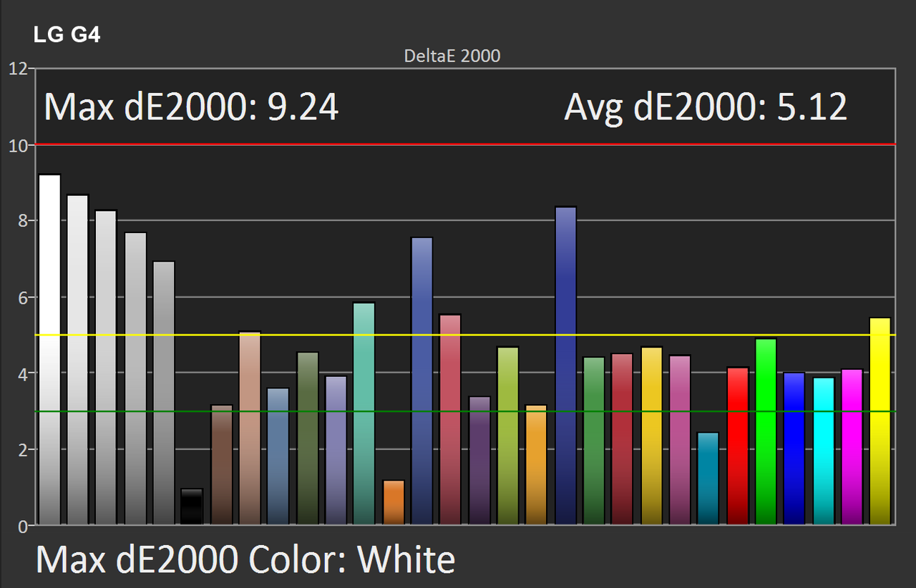Select the "Max dE2000: 9.24" readout
916x588 pixels.
point(191,107)
